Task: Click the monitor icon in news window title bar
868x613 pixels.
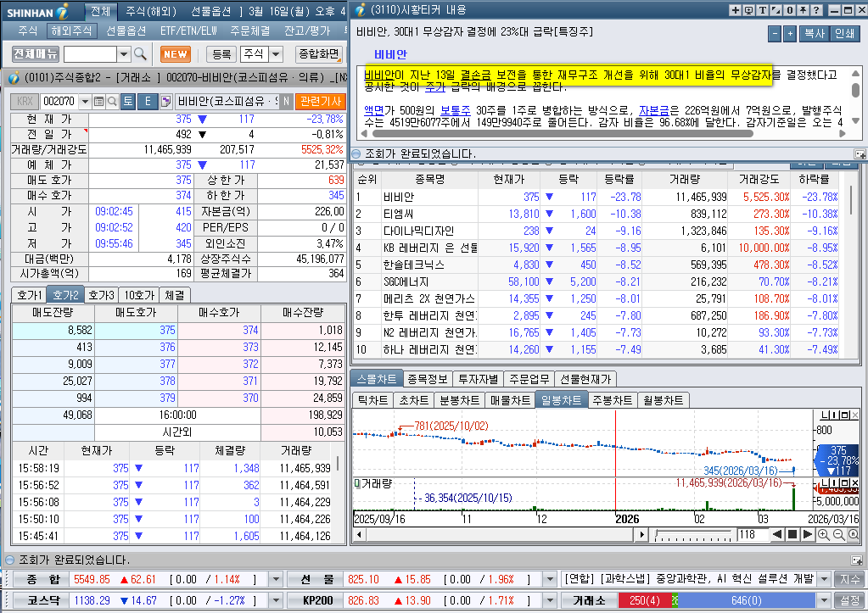Action: tap(748, 10)
